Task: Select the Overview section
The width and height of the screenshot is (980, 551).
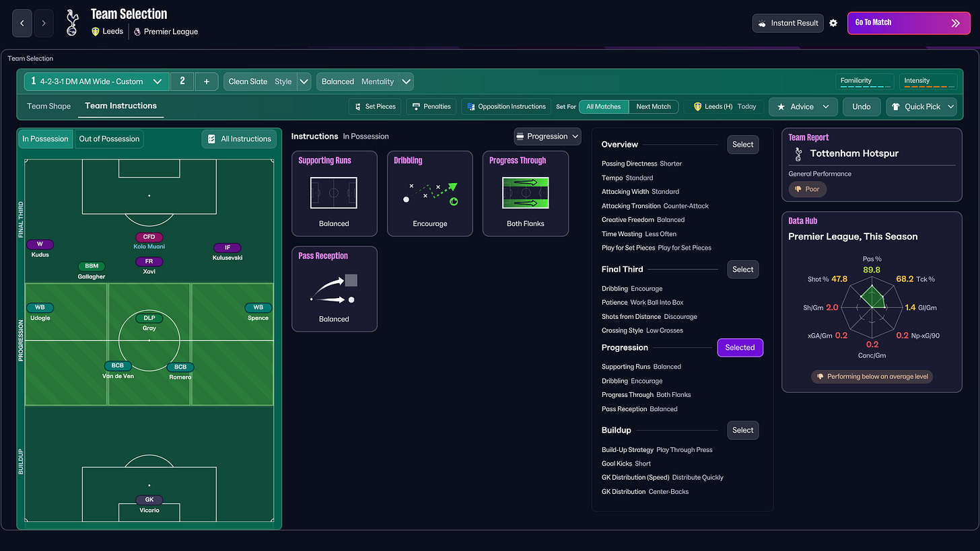Action: click(x=743, y=144)
